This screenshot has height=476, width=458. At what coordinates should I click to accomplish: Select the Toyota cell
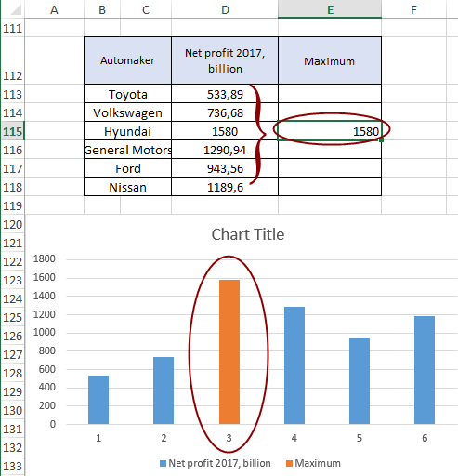click(x=127, y=94)
